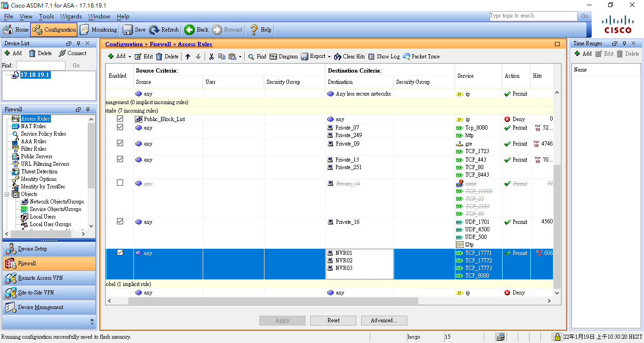Disable the Private_16 UDP rule

click(x=120, y=221)
